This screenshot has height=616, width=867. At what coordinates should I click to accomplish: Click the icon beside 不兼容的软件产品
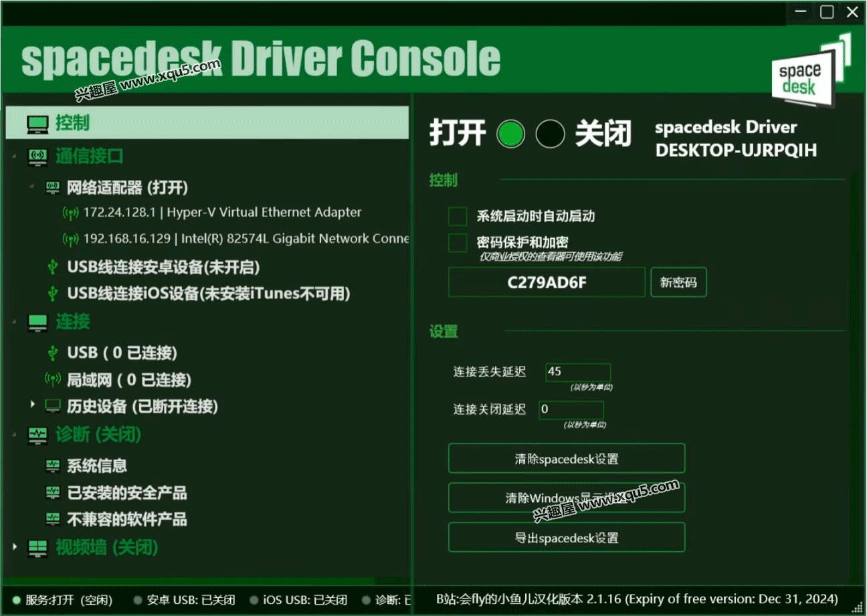[x=53, y=519]
